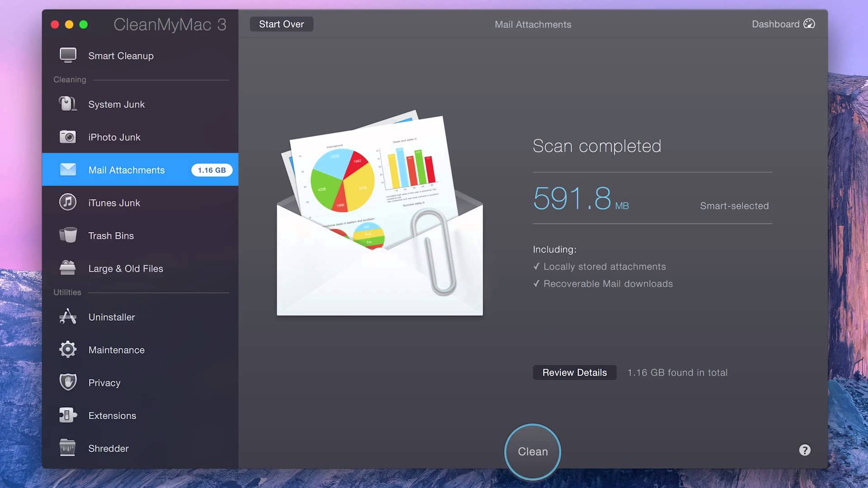The width and height of the screenshot is (868, 488).
Task: Expand the Cleaning section header
Action: coord(70,79)
